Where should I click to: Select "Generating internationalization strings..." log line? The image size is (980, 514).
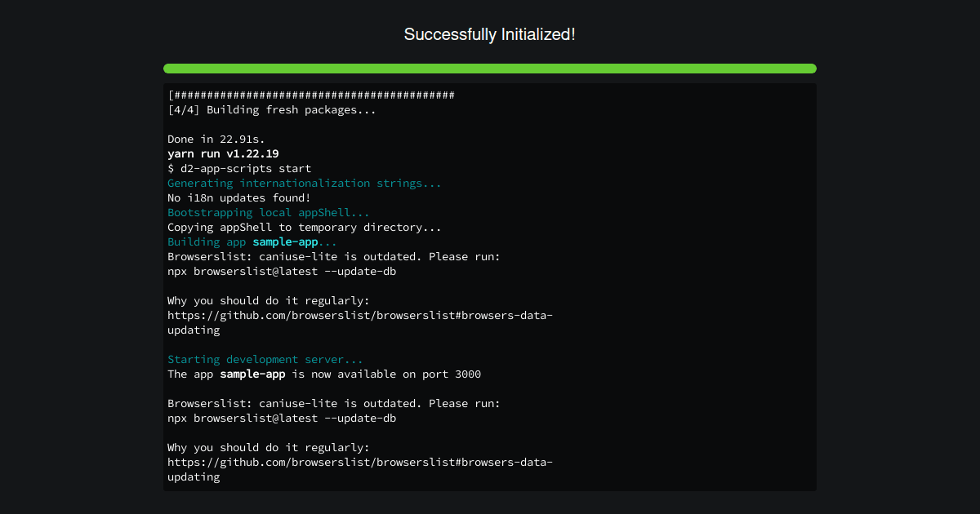305,183
